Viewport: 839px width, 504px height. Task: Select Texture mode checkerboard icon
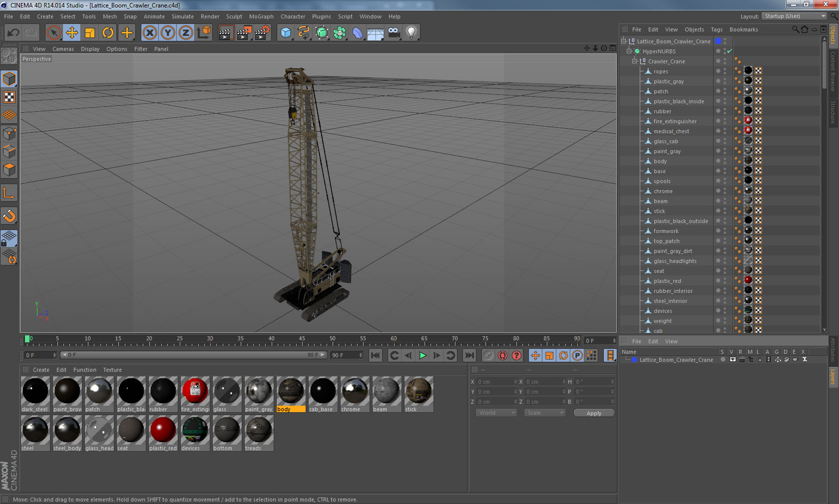point(9,97)
